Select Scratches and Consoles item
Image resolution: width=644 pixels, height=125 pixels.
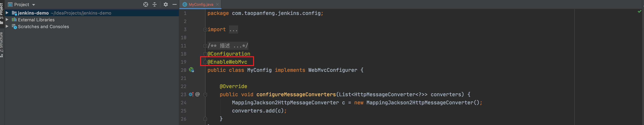(x=43, y=26)
